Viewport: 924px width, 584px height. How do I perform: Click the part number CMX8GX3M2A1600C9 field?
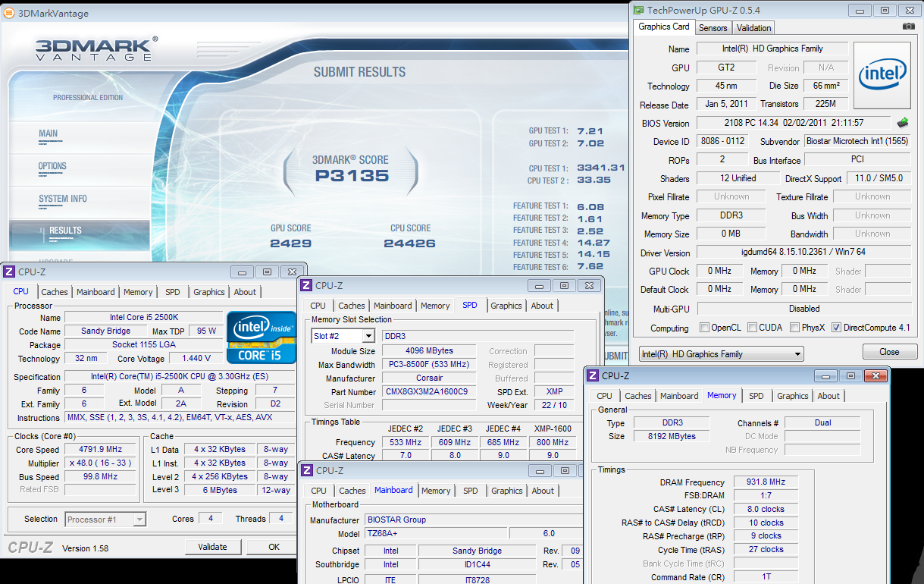click(x=429, y=392)
